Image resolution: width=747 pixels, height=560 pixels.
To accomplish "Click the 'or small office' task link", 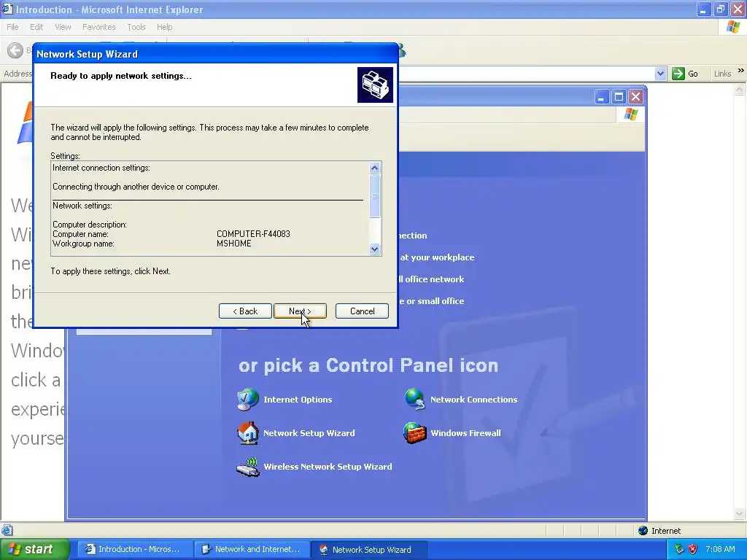I will point(432,301).
